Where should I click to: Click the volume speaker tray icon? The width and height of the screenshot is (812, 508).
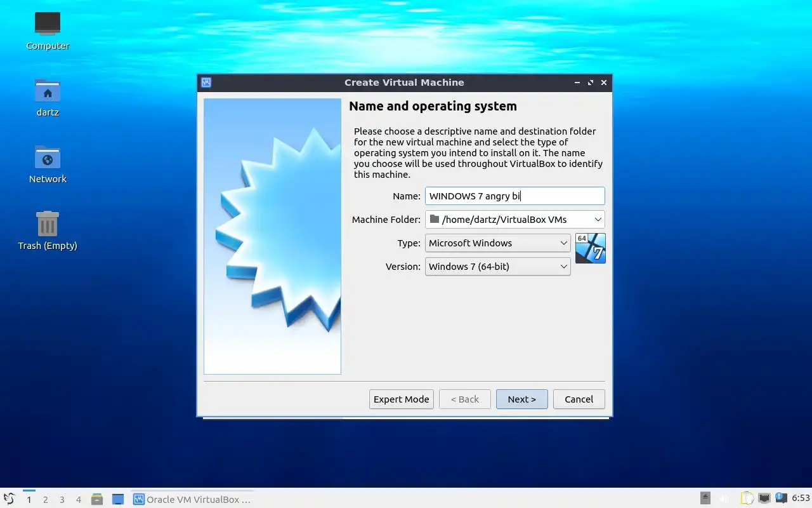coord(724,498)
